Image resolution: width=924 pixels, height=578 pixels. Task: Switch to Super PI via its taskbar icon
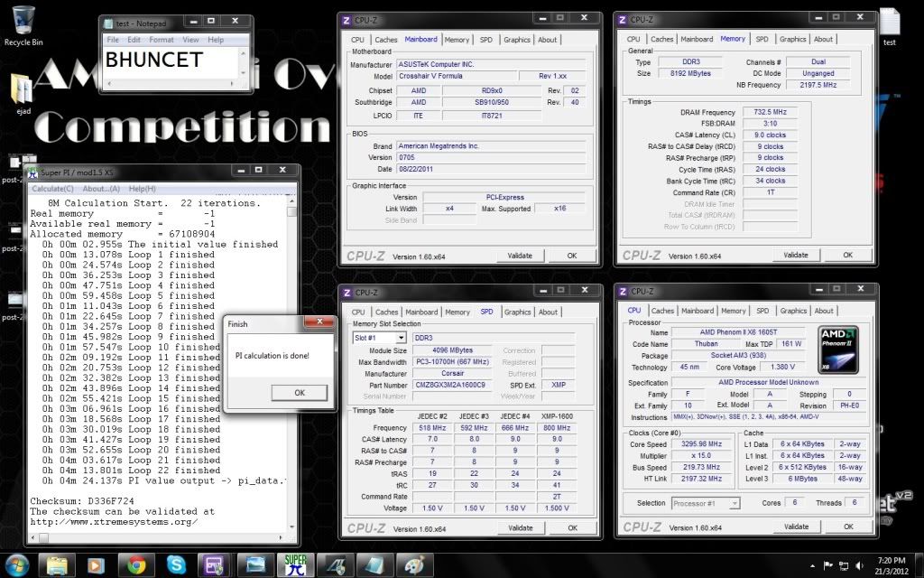293,564
